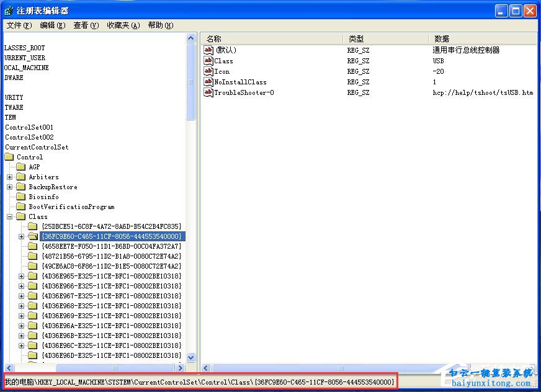Collapse the Class tree node
The image size is (541, 392).
coord(10,216)
